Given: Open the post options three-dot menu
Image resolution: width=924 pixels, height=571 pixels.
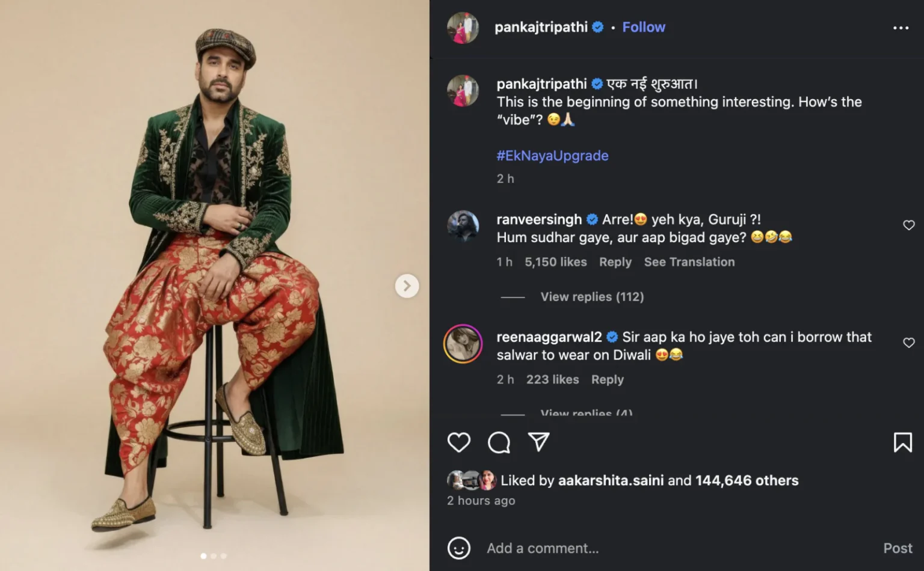Looking at the screenshot, I should pyautogui.click(x=901, y=28).
